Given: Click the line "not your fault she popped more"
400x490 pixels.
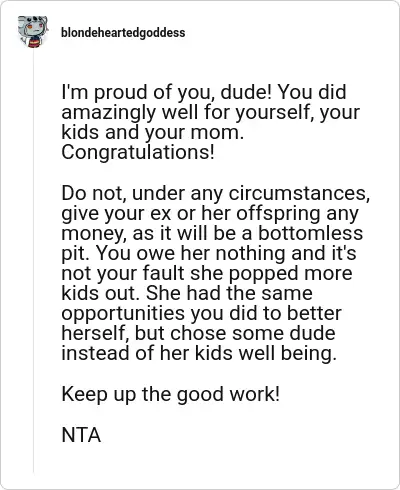Looking at the screenshot, I should [x=207, y=274].
